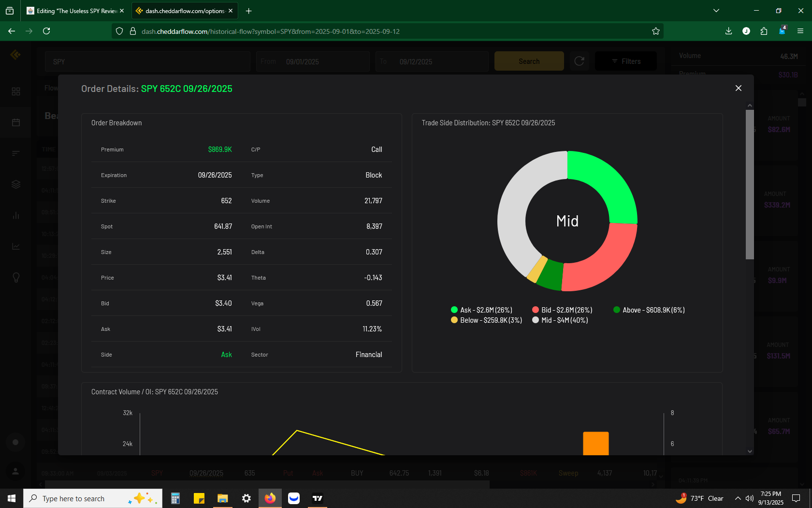The image size is (812, 508).
Task: Click the tracking protection shield icon
Action: coord(119,31)
